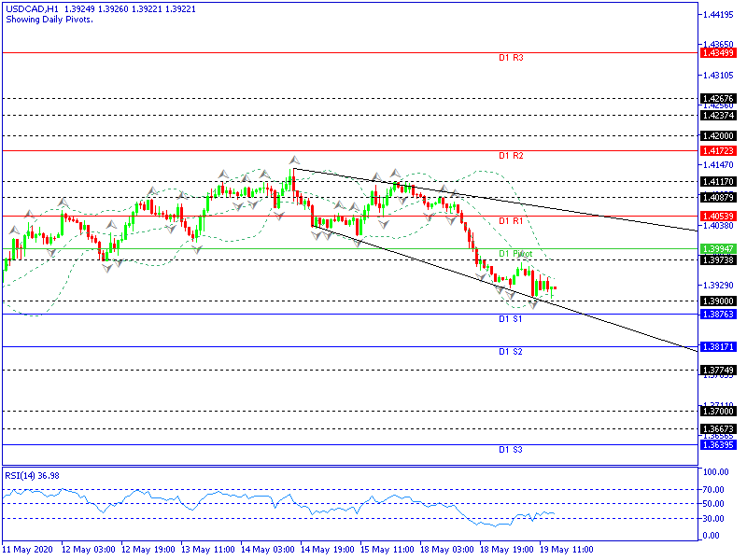
Task: Click the fractal arrow above the highest candle
Action: [x=294, y=161]
